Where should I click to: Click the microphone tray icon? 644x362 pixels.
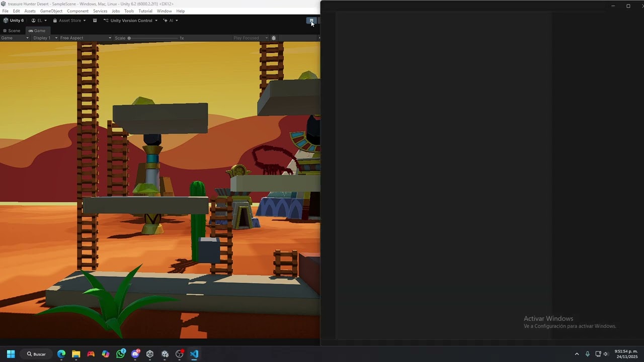click(587, 354)
